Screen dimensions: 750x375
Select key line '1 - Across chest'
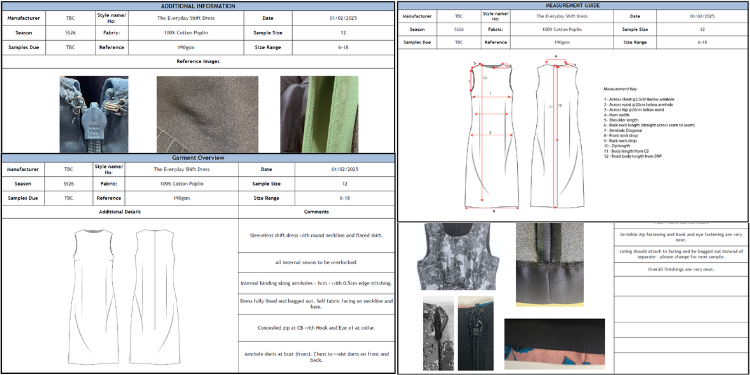pyautogui.click(x=640, y=99)
